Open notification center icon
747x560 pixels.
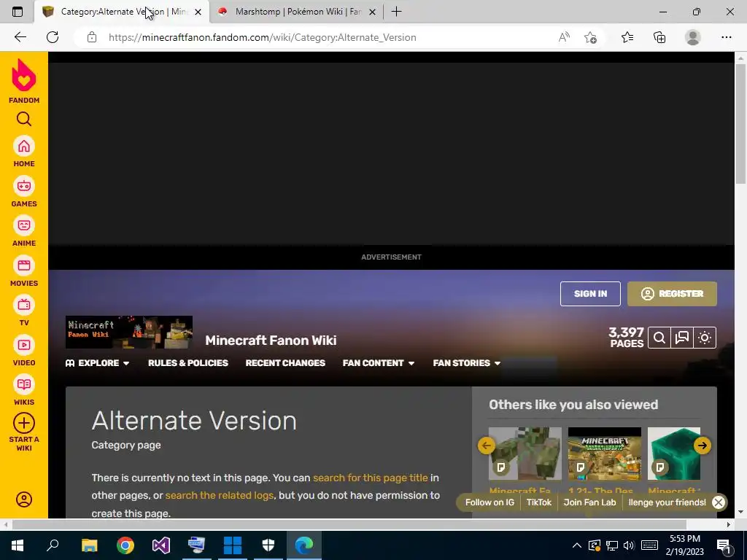pyautogui.click(x=724, y=545)
